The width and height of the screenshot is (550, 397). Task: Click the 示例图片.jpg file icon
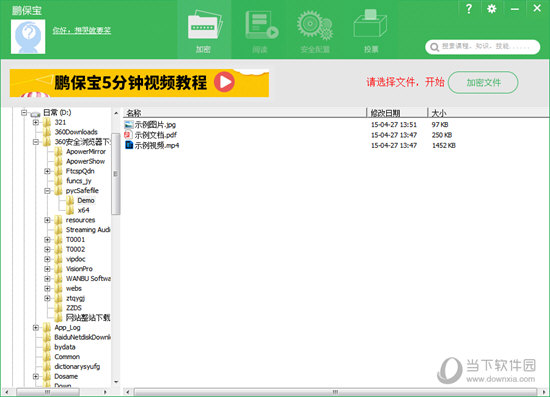129,125
